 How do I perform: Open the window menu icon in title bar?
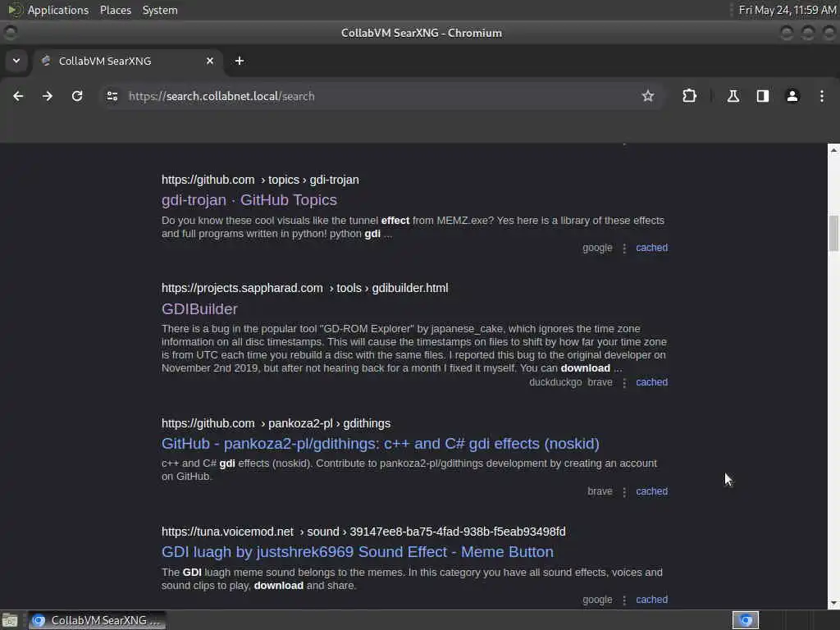10,33
